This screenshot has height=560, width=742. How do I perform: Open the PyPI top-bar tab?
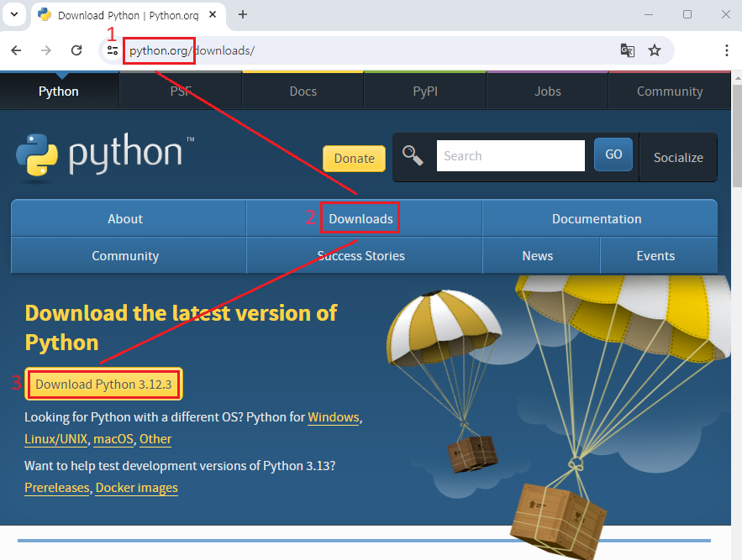pyautogui.click(x=425, y=92)
